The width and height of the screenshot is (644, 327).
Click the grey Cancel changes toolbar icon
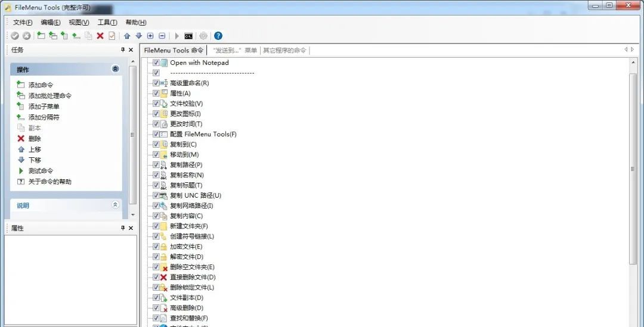click(27, 36)
